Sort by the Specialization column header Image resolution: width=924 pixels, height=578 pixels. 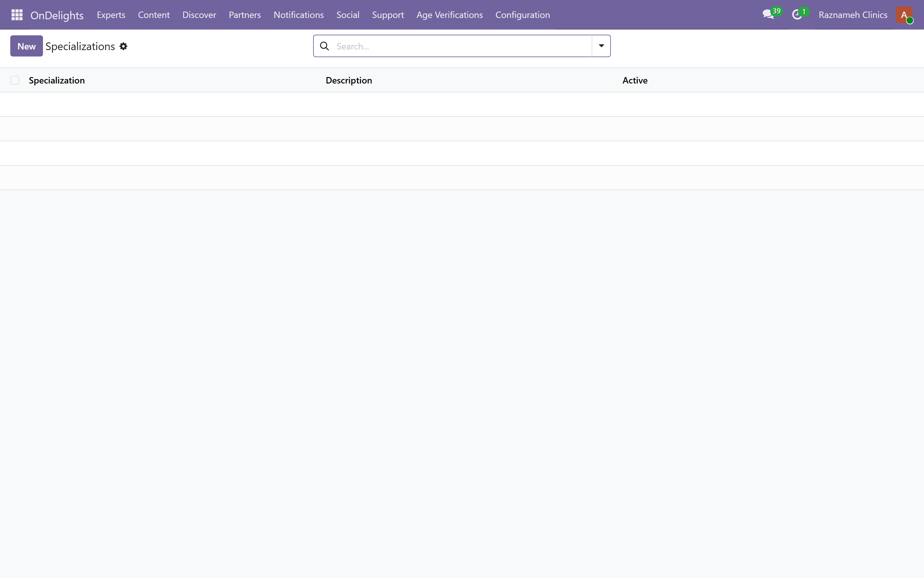tap(57, 80)
